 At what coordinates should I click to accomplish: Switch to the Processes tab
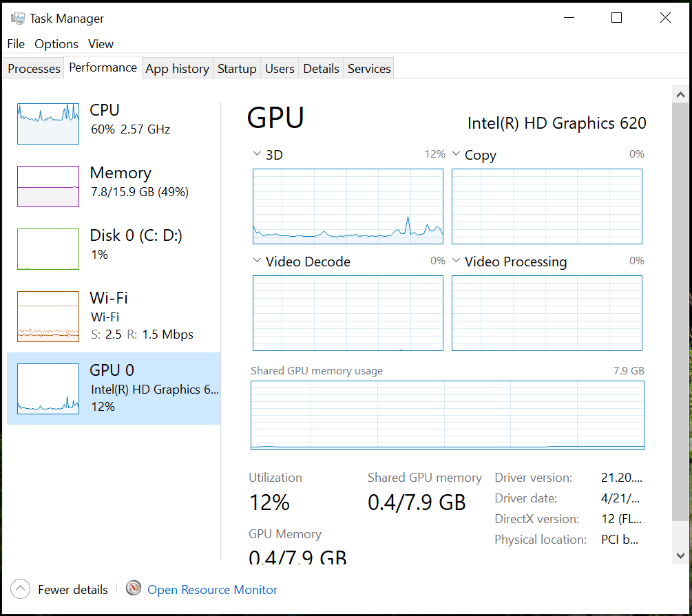click(34, 68)
